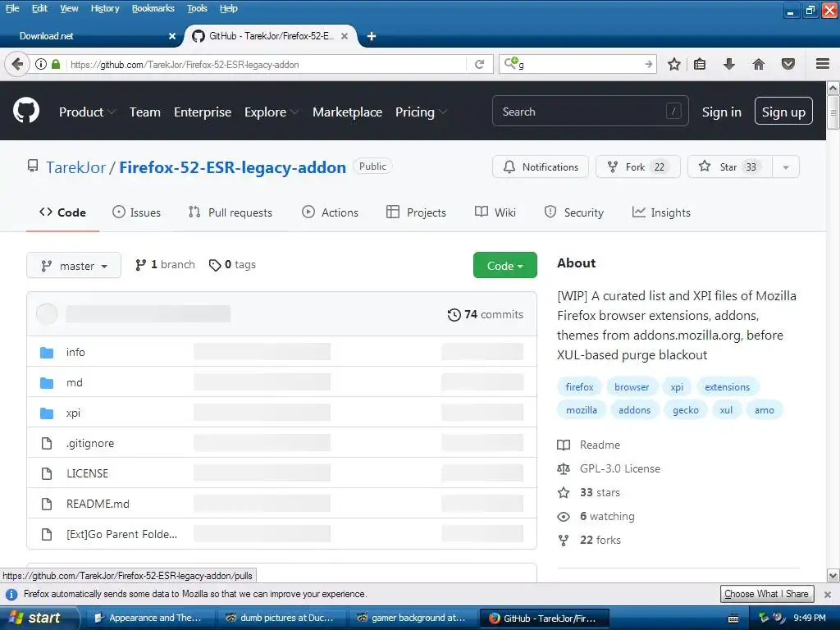Image resolution: width=840 pixels, height=630 pixels.
Task: Reload the page with the refresh icon
Action: [479, 64]
